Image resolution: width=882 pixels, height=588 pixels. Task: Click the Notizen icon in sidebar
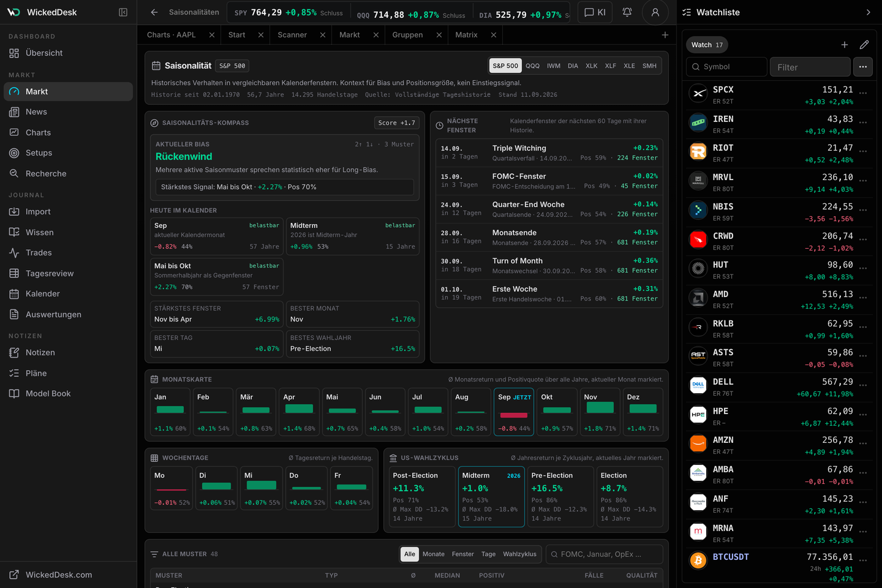pyautogui.click(x=14, y=353)
